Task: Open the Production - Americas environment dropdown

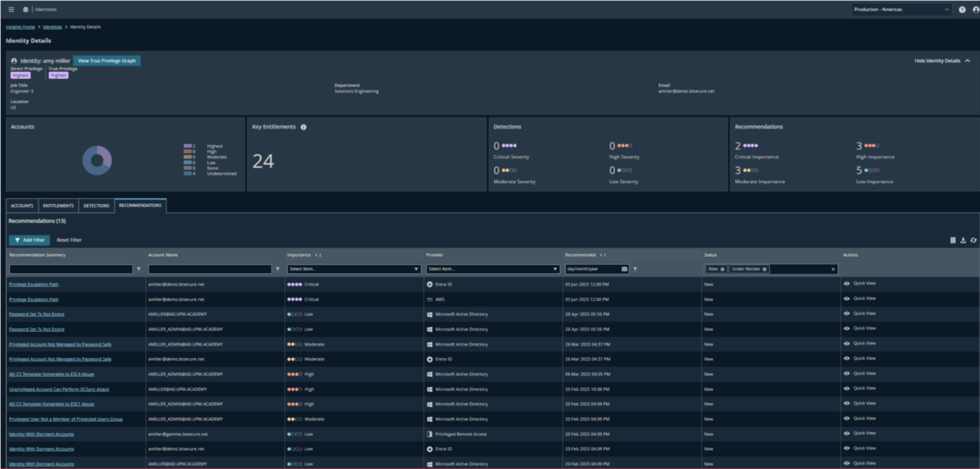Action: coord(901,9)
